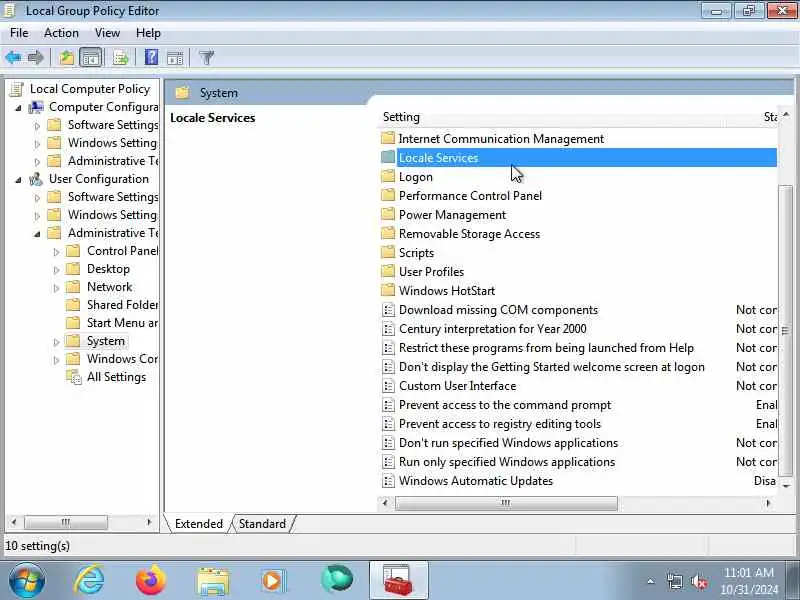This screenshot has height=600, width=800.
Task: Select Download missing COM components setting
Action: click(x=498, y=310)
